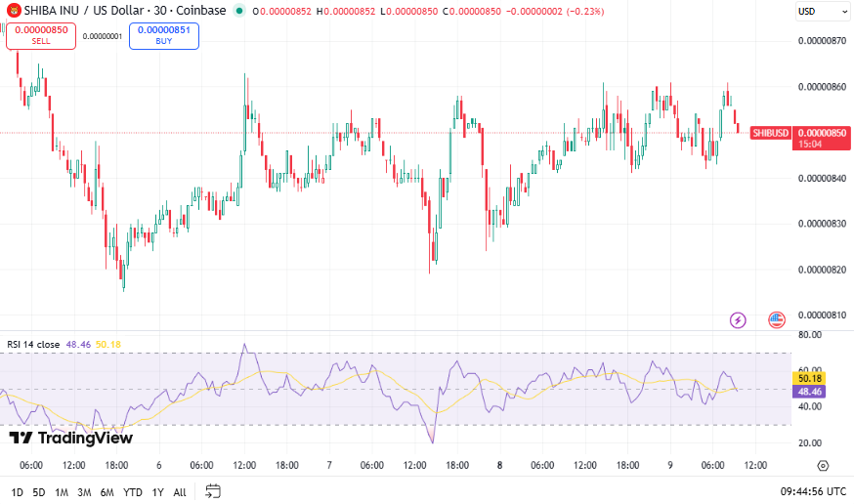This screenshot has height=504, width=854.
Task: Open the date range calendar icon
Action: pyautogui.click(x=212, y=491)
